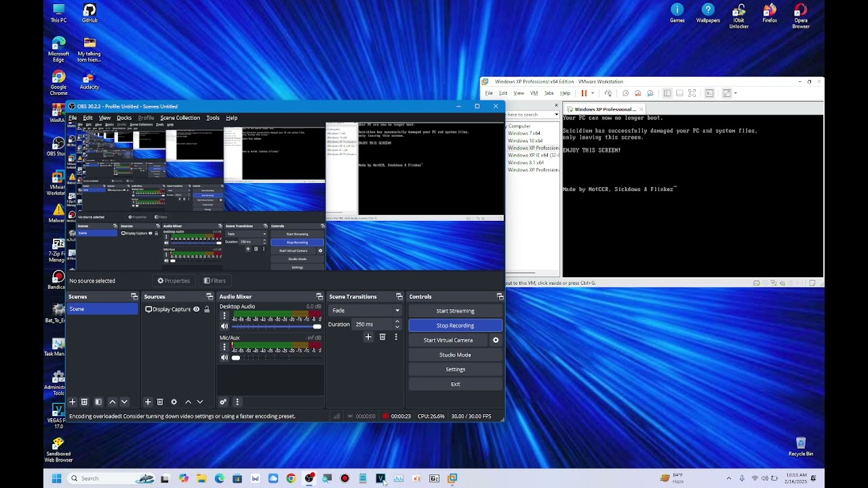Toggle Display Capture visibility eye
The width and height of the screenshot is (868, 488).
click(197, 309)
